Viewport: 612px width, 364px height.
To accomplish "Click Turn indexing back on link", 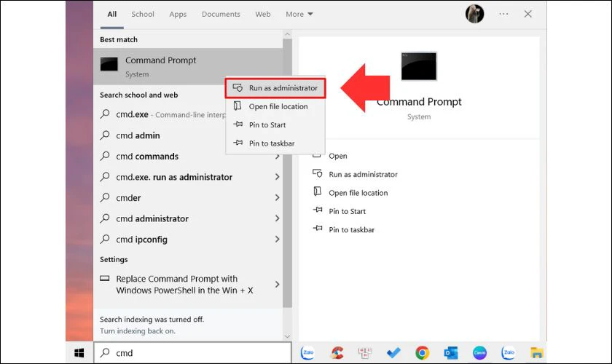I will click(138, 331).
